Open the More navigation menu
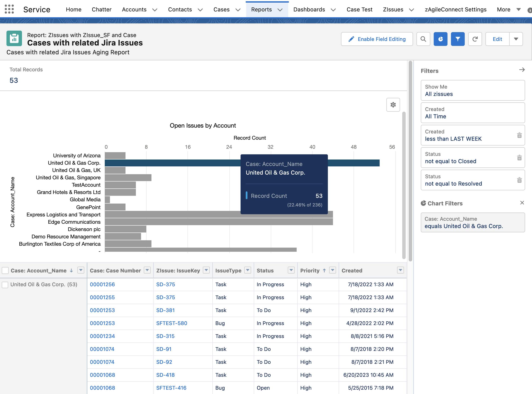The image size is (532, 394). click(509, 9)
